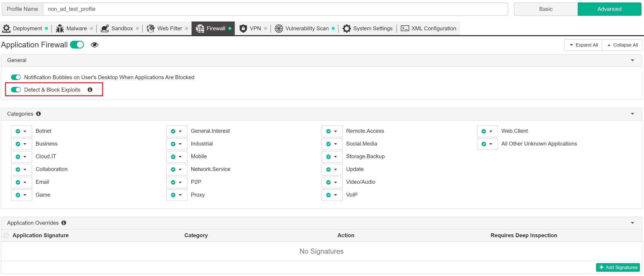644x276 pixels.
Task: Click the Vulnerability Scan radar icon
Action: [x=279, y=28]
